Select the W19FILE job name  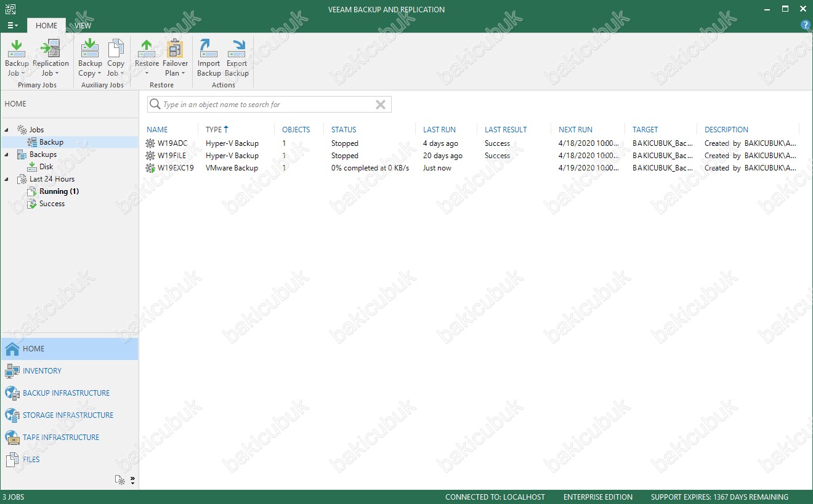point(172,156)
